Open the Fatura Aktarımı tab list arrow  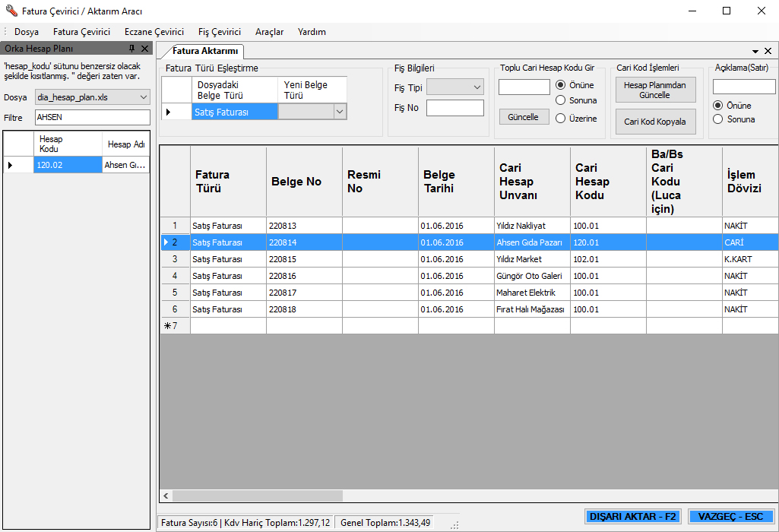pyautogui.click(x=755, y=51)
